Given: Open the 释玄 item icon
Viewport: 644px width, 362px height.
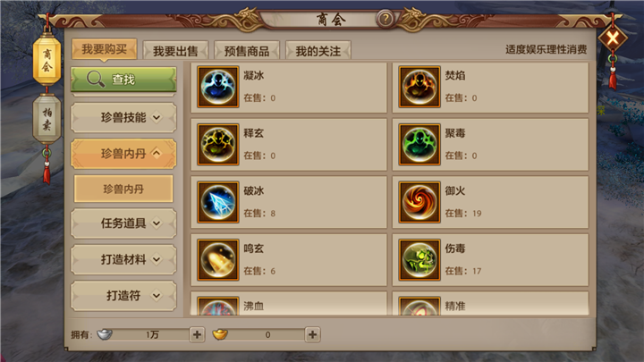Looking at the screenshot, I should 217,145.
